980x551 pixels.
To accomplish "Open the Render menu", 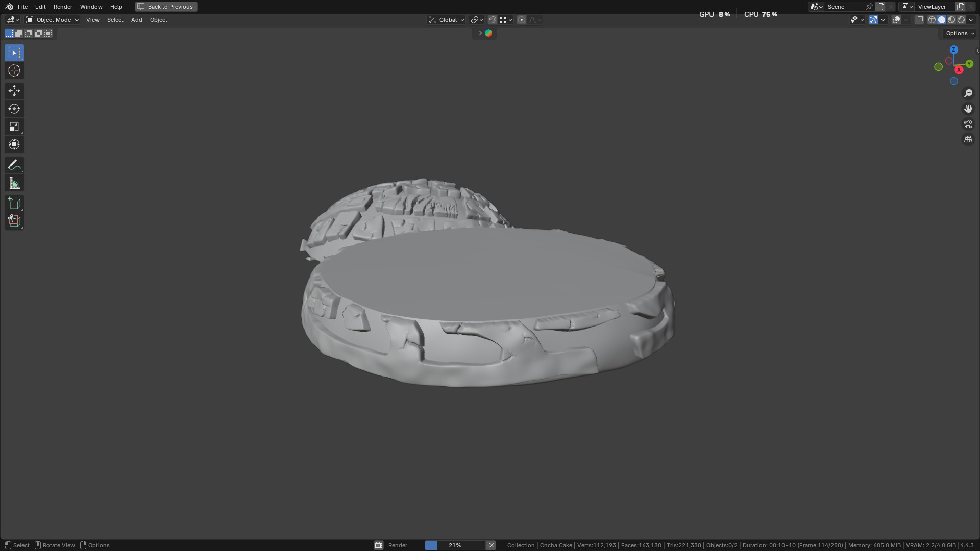I will pos(63,7).
